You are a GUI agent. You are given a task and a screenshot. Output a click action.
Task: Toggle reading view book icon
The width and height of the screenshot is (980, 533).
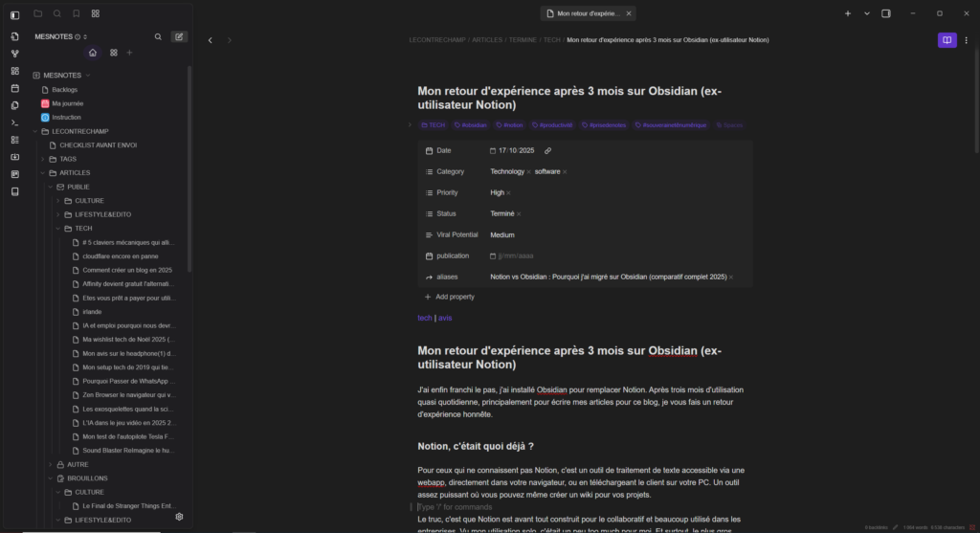(x=947, y=40)
